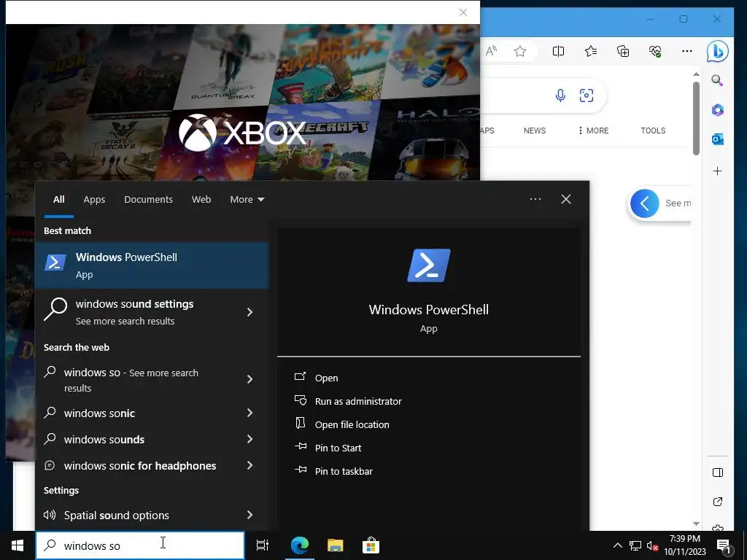
Task: Click the network icon in system tray
Action: (x=635, y=545)
